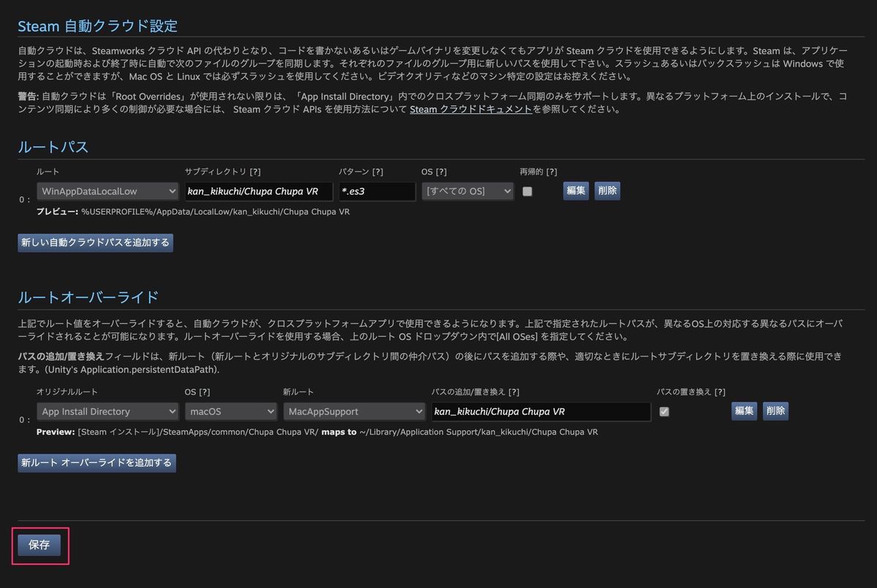The image size is (877, 588).
Task: Open the MacAppSupport new root dropdown
Action: pos(354,412)
